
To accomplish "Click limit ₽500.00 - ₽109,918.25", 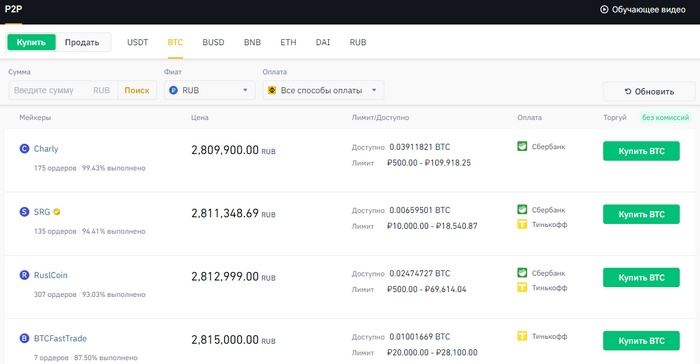I will pos(429,163).
